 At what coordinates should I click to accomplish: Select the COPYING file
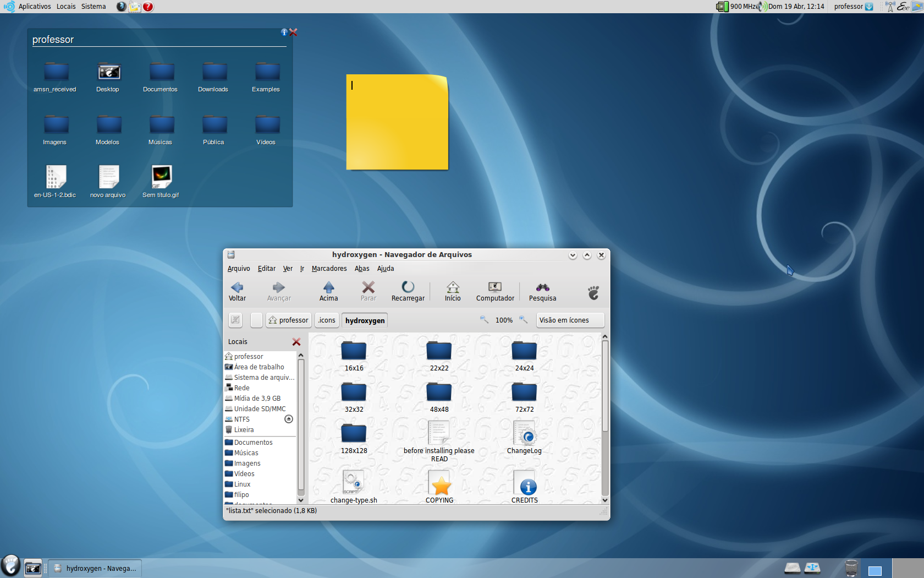point(439,487)
